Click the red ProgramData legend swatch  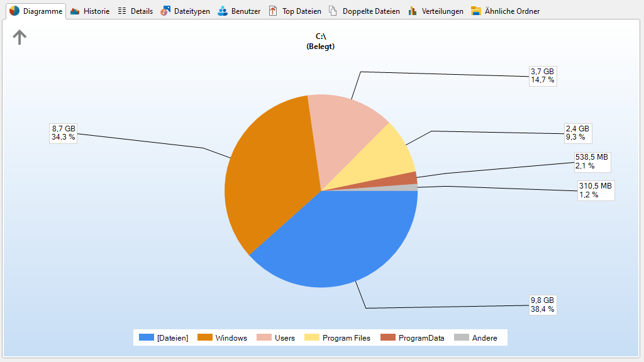point(387,337)
